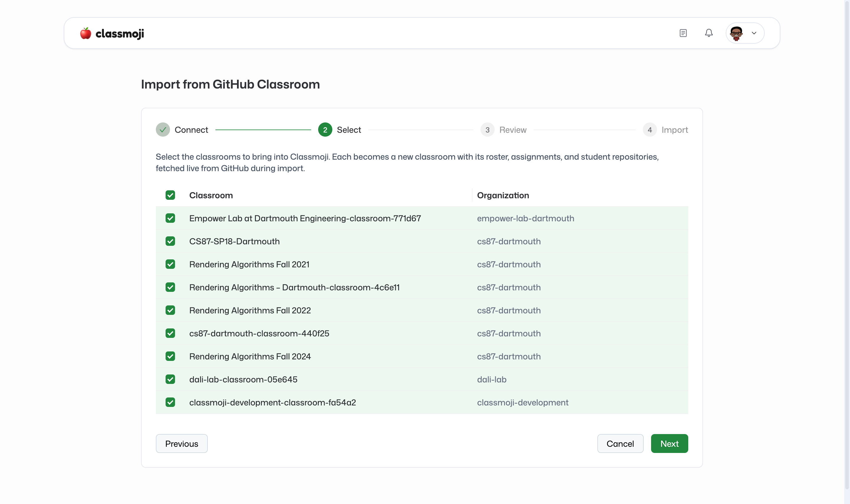The width and height of the screenshot is (850, 504).
Task: Jump to the Review step
Action: [x=503, y=130]
